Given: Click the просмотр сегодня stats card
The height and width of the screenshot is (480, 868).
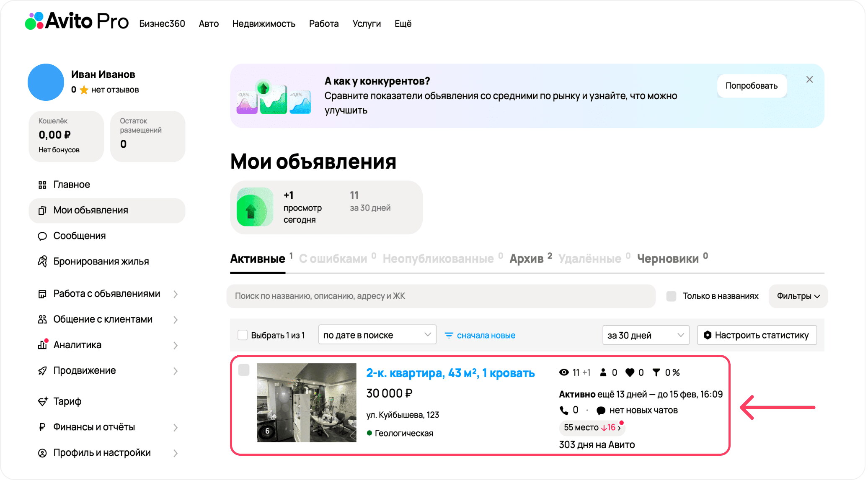Looking at the screenshot, I should pos(326,208).
